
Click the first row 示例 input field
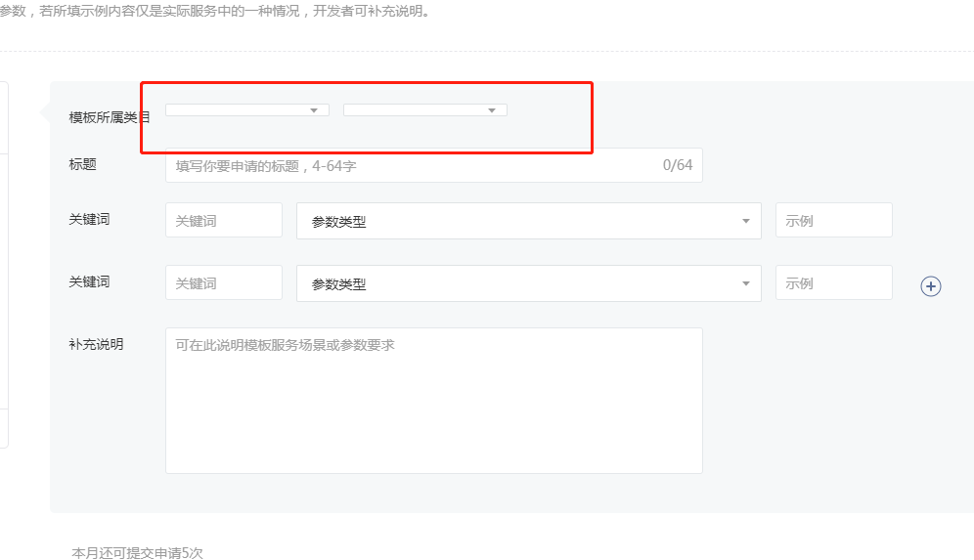click(x=833, y=221)
